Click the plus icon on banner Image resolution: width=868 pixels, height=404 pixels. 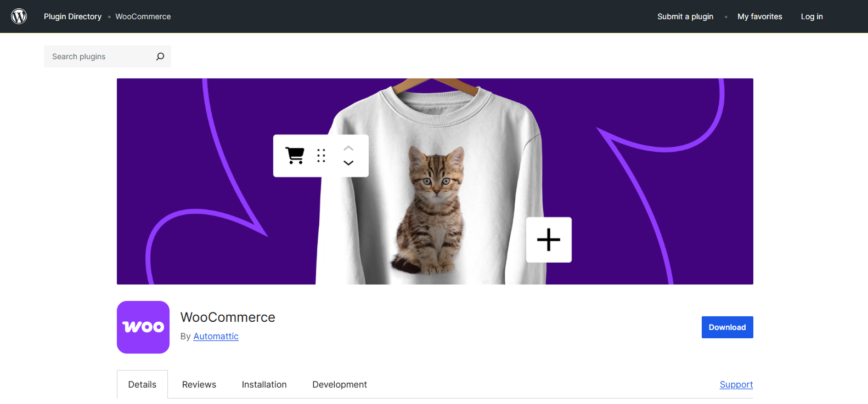click(549, 240)
